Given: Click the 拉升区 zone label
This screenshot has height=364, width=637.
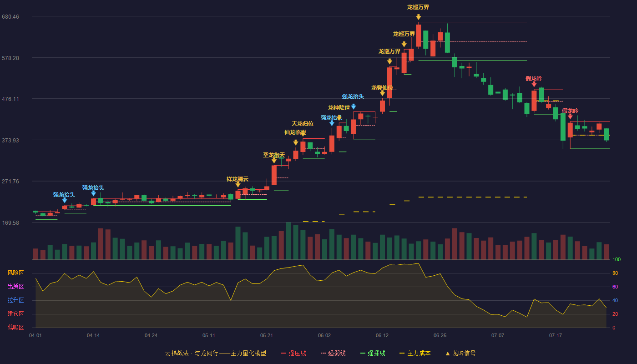Looking at the screenshot, I should coord(15,300).
